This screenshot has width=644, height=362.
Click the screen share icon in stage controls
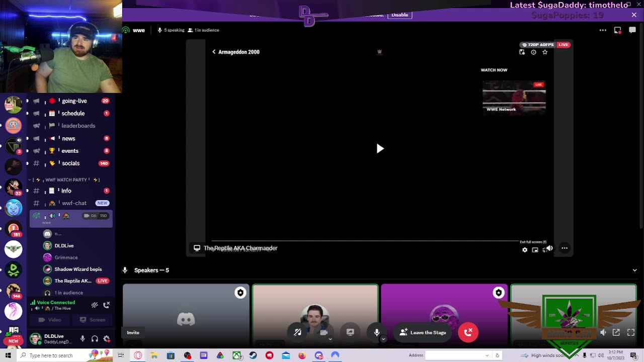tap(350, 332)
